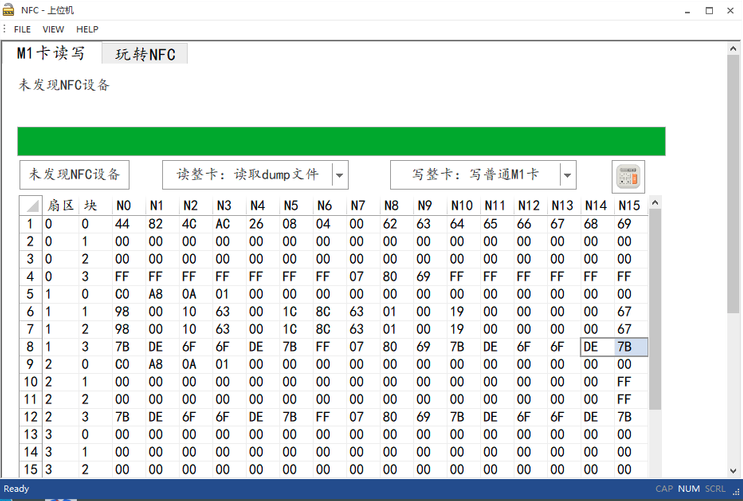
Task: Select cell 19 in row 6 N10
Action: (x=463, y=311)
